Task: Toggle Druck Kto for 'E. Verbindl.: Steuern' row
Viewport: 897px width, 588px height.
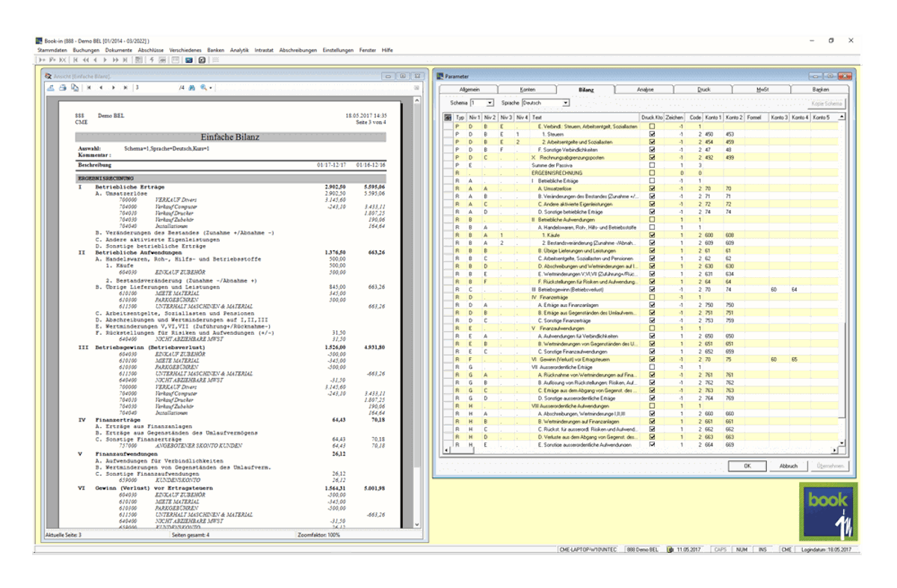Action: coord(653,127)
